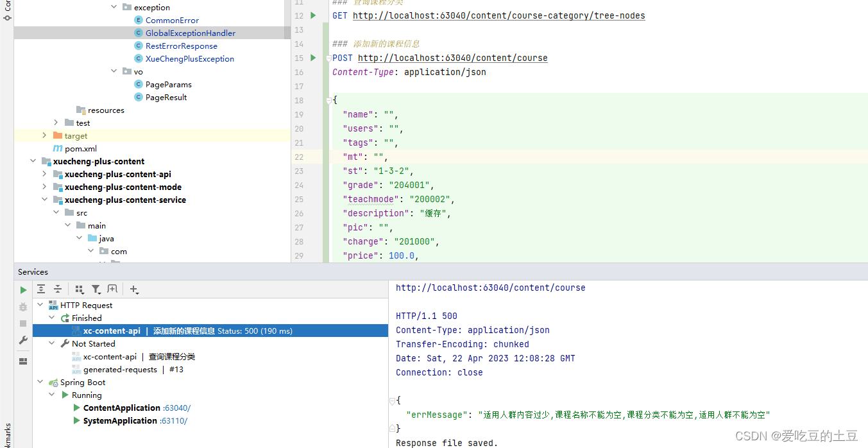Click the "price": 100.0 line
Image resolution: width=868 pixels, height=448 pixels.
pos(381,256)
